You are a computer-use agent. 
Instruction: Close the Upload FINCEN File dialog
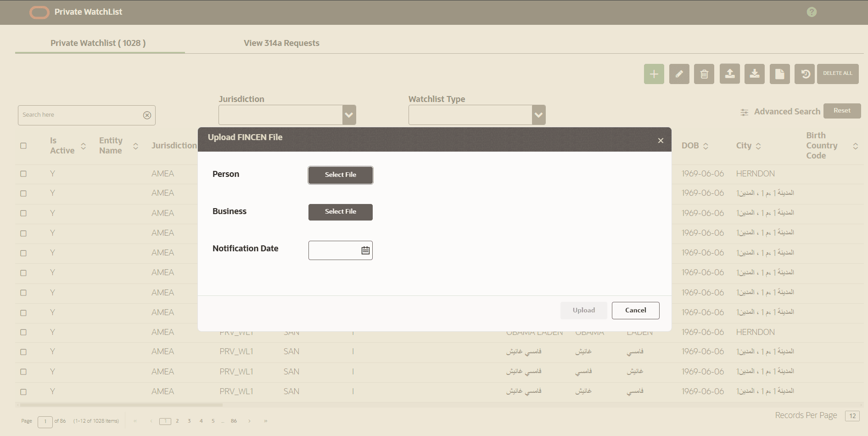tap(661, 140)
